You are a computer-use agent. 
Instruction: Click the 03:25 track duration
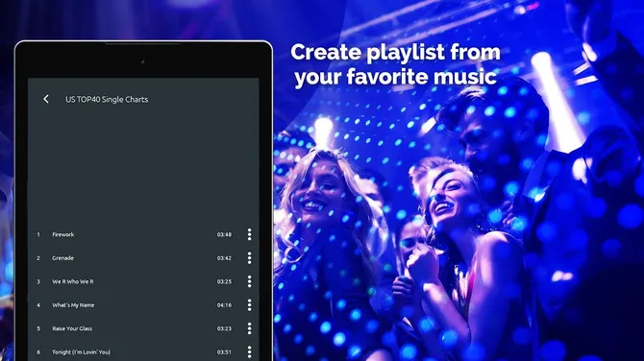[x=224, y=281]
